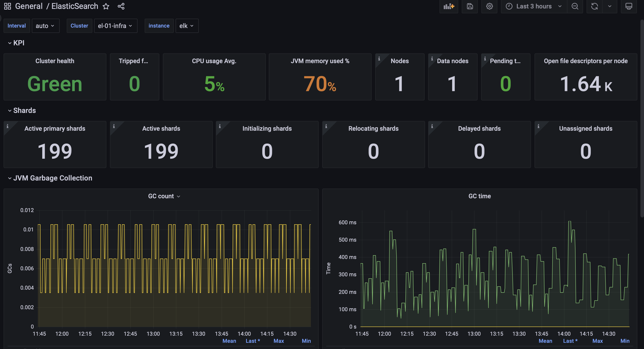The height and width of the screenshot is (349, 644).
Task: Collapse the KPI row
Action: coord(10,43)
